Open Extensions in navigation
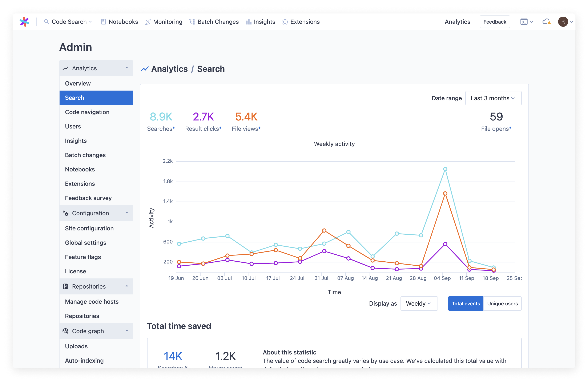 point(301,22)
